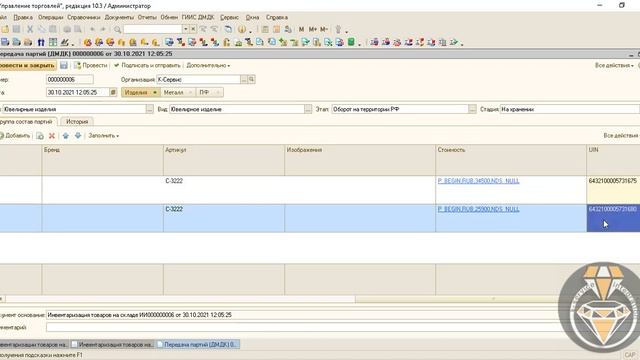Select UIN cell 6432100005731675
Screen dimensions: 640x360
point(613,190)
